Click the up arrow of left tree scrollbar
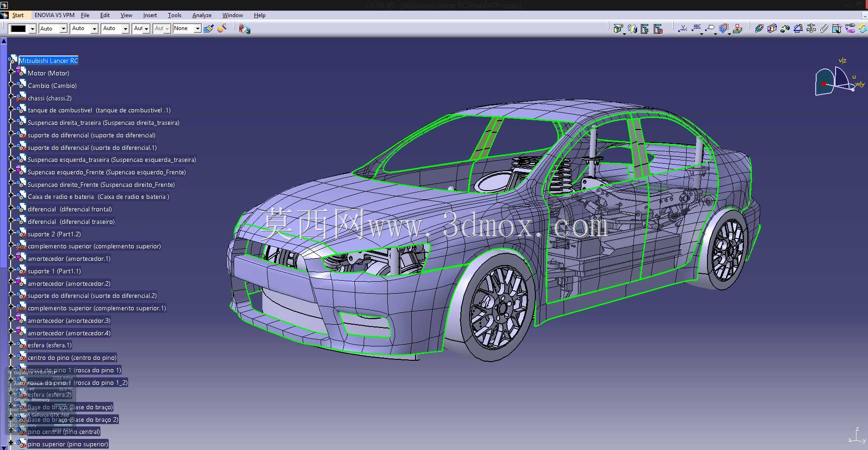This screenshot has height=450, width=868. [3, 41]
